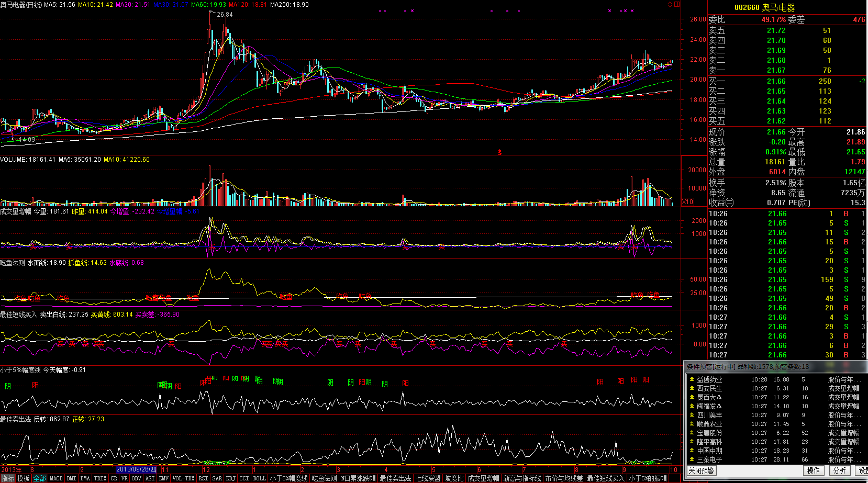Select the 全部 indicator tab

click(39, 478)
